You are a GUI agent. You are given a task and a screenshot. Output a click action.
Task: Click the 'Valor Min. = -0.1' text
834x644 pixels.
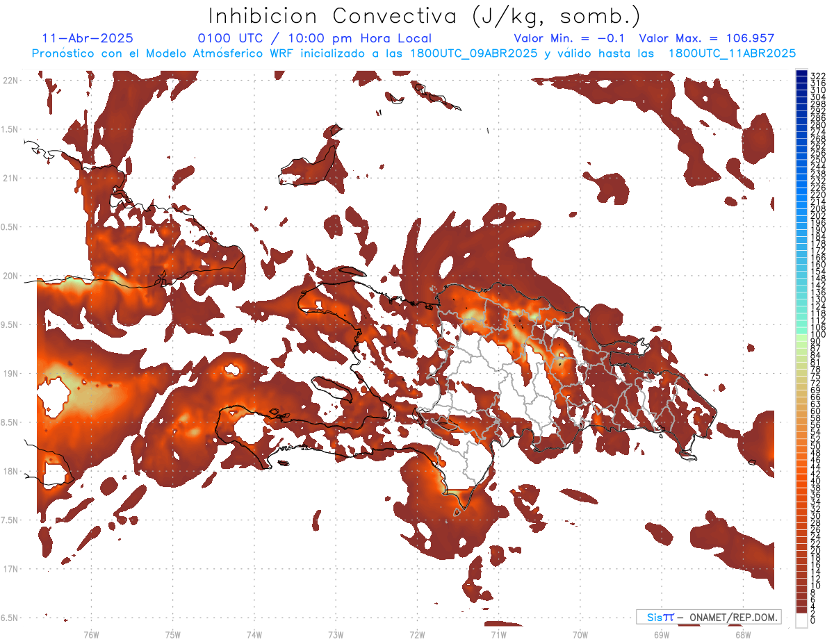pos(569,38)
